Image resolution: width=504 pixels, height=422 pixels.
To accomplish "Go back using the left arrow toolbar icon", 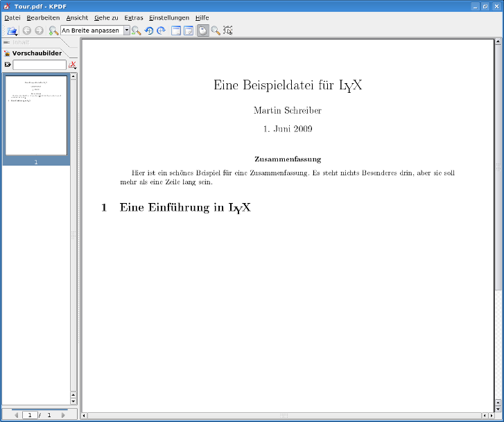I will coord(27,30).
